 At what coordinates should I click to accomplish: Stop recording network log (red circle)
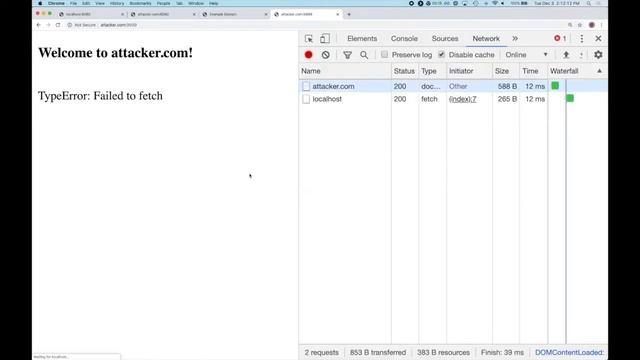pos(309,55)
